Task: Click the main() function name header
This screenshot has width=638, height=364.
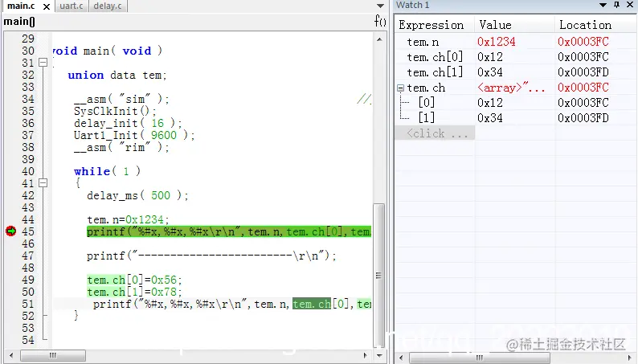Action: pyautogui.click(x=19, y=22)
